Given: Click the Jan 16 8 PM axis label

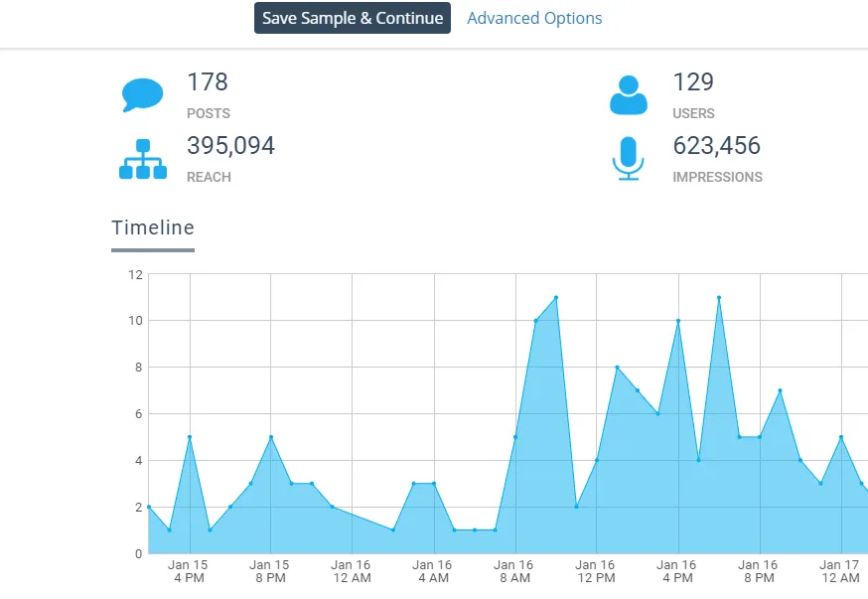Looking at the screenshot, I should point(759,571).
